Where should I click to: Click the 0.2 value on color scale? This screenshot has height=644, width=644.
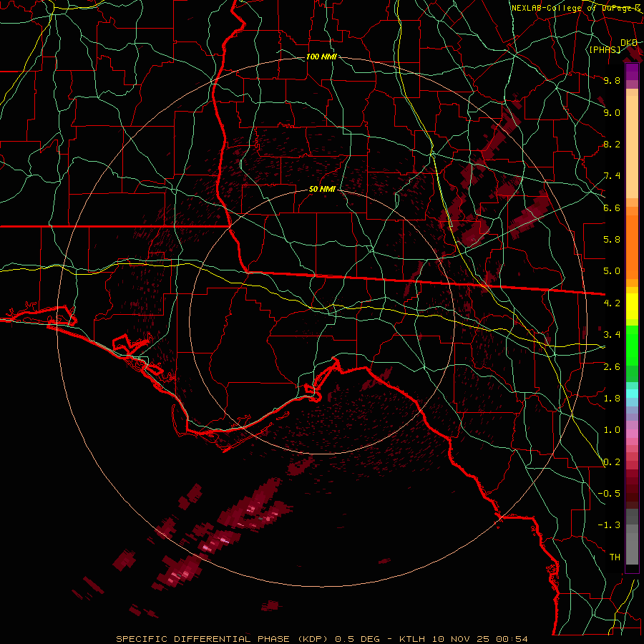tap(612, 462)
